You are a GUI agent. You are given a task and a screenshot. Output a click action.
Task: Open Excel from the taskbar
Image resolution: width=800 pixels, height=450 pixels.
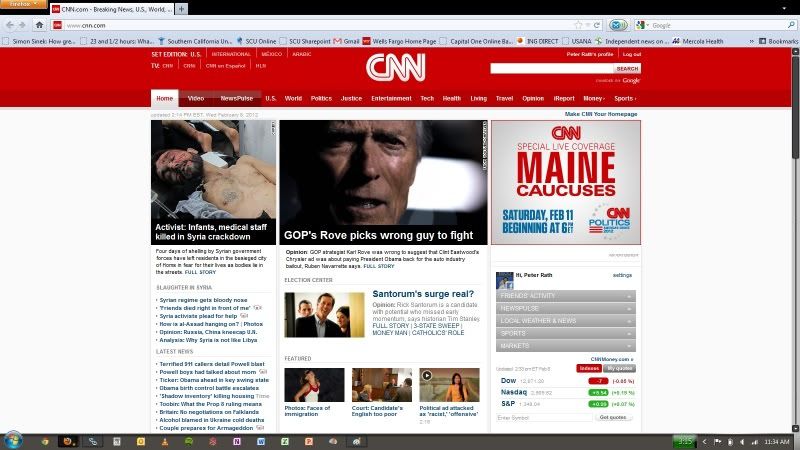[x=285, y=441]
